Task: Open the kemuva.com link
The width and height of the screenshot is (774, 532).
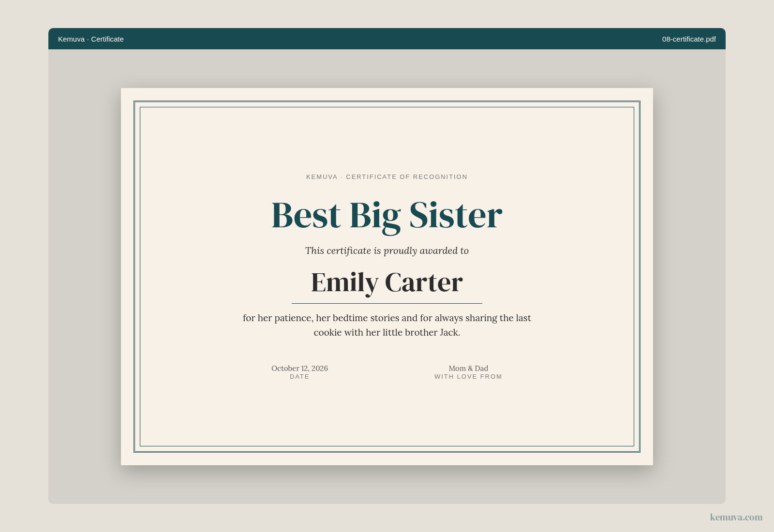Action: 736,517
